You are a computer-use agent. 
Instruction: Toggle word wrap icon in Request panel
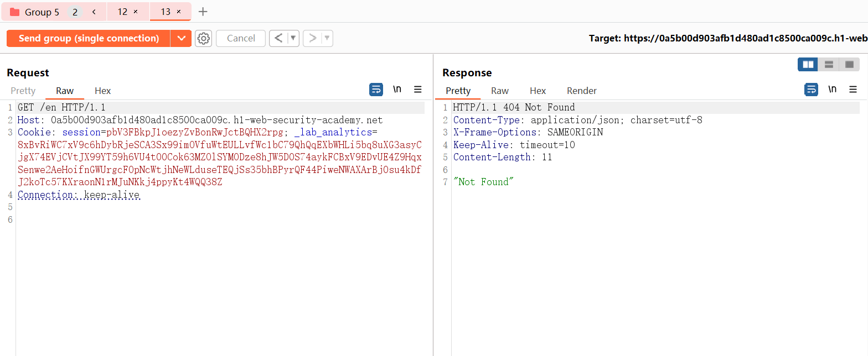pyautogui.click(x=376, y=90)
